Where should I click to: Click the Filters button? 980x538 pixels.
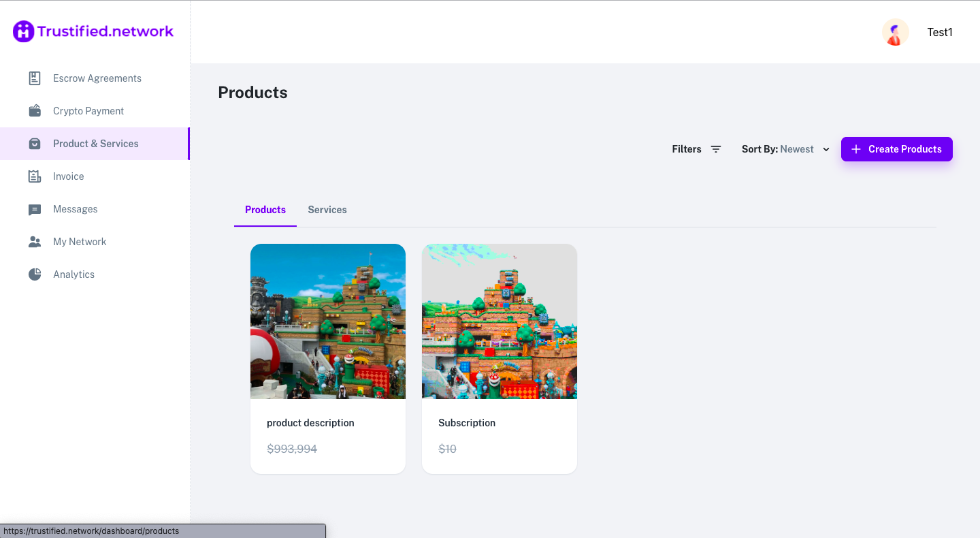point(696,149)
